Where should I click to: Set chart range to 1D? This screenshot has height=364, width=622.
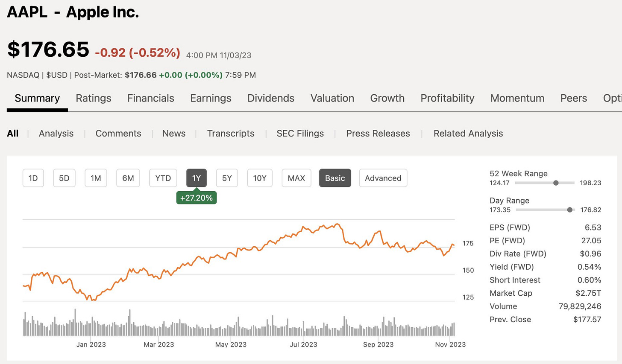(33, 178)
